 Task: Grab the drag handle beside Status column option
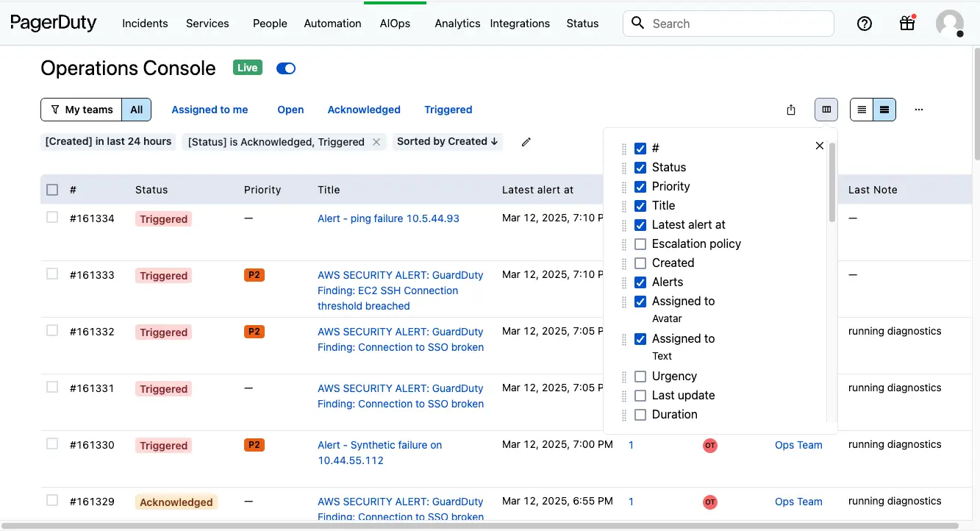[624, 168]
